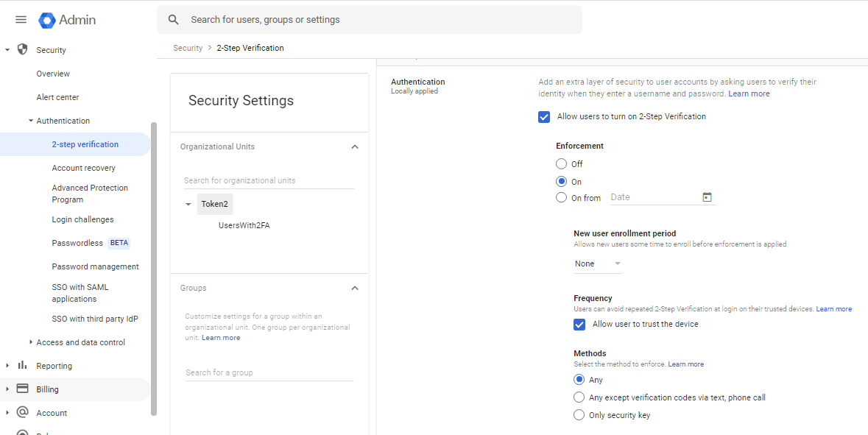Image resolution: width=868 pixels, height=435 pixels.
Task: Open Login challenges in sidebar
Action: tap(82, 219)
